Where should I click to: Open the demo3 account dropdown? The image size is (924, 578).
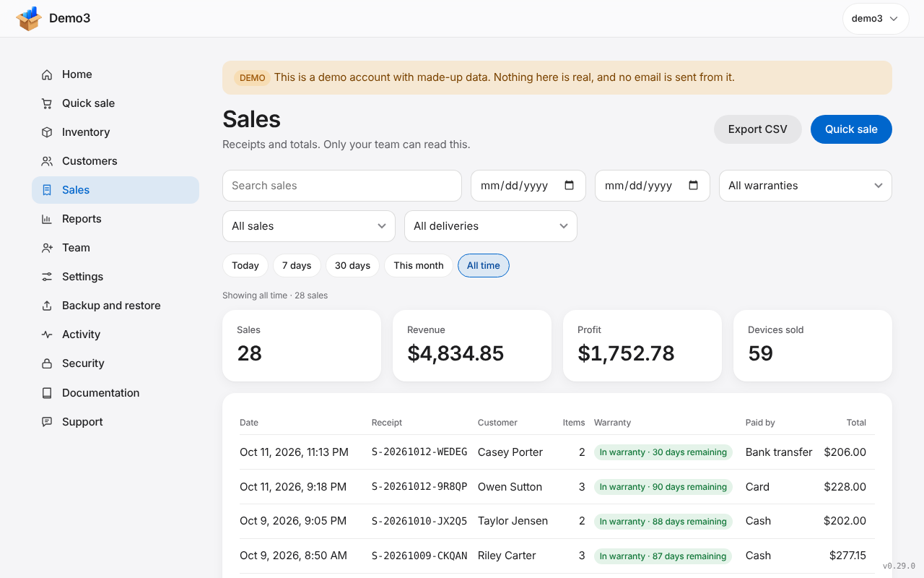pyautogui.click(x=876, y=19)
